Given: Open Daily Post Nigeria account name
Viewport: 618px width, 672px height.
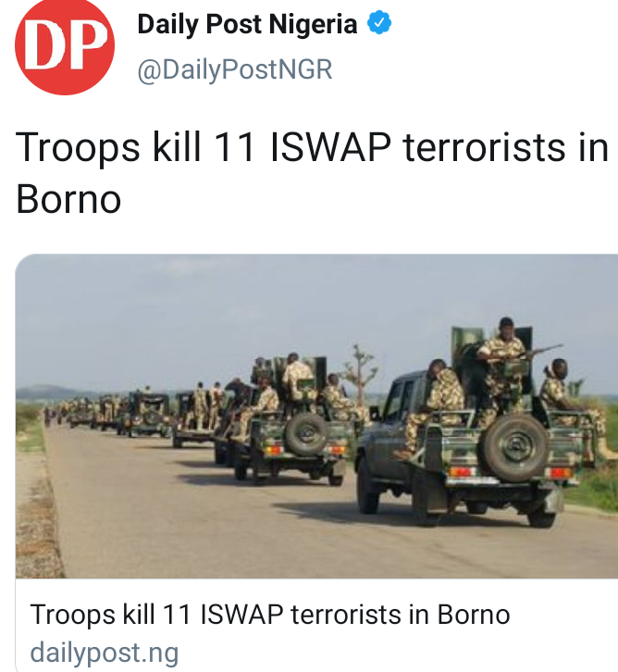Looking at the screenshot, I should click(x=247, y=24).
